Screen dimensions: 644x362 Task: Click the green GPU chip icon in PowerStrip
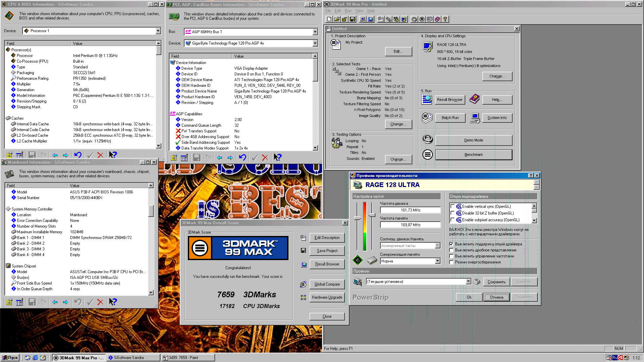358,260
